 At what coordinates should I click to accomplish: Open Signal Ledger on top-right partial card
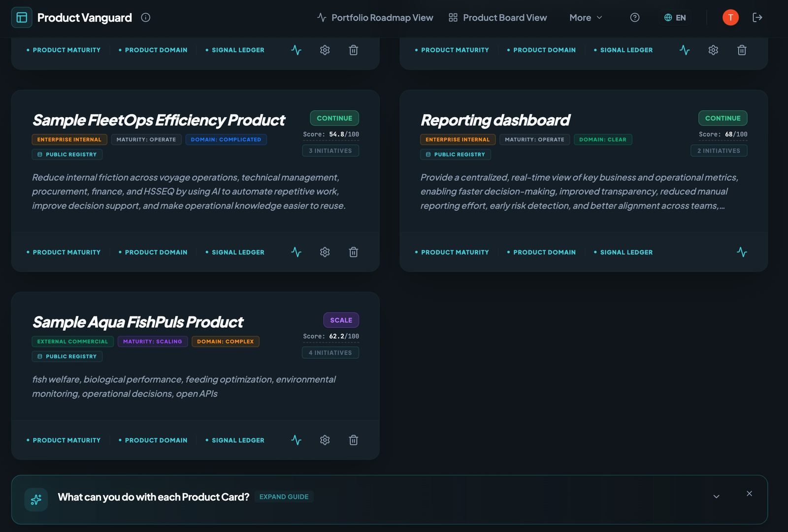click(624, 50)
